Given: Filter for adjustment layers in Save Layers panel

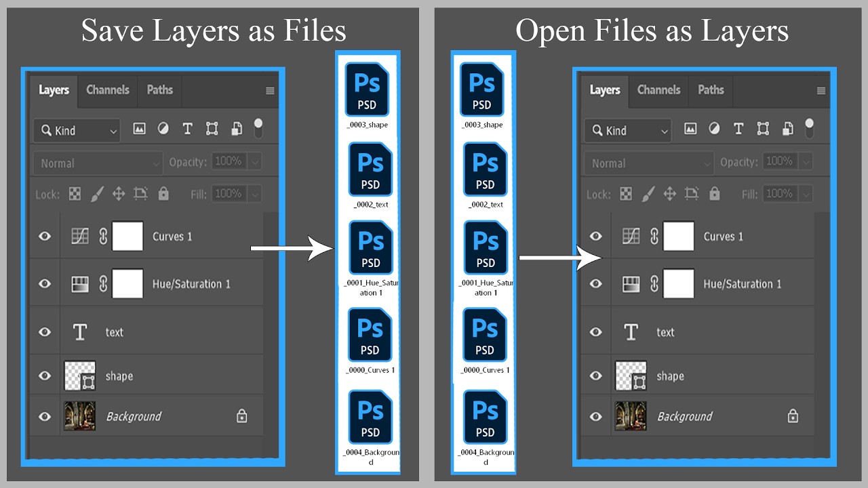Looking at the screenshot, I should pos(163,128).
